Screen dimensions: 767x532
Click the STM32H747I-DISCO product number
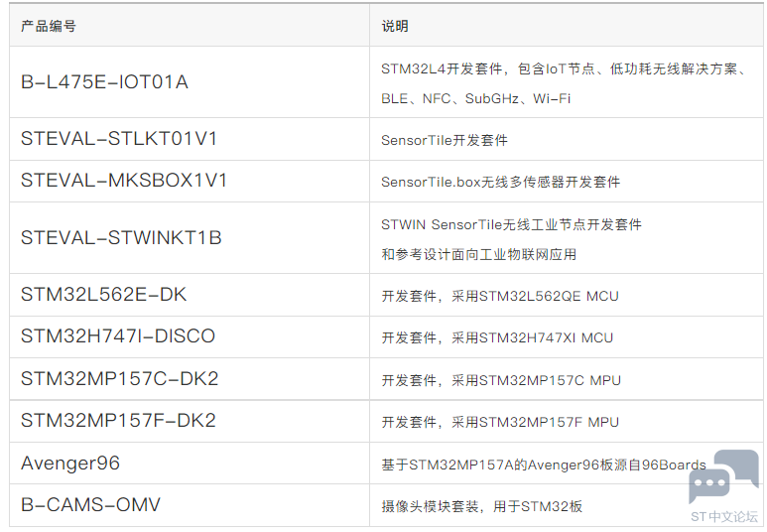[118, 336]
